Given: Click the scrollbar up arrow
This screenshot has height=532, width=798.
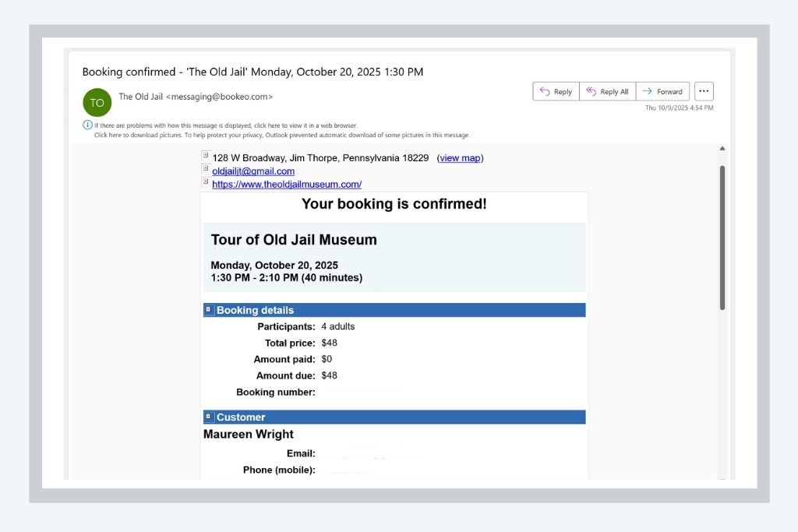Looking at the screenshot, I should tap(722, 149).
